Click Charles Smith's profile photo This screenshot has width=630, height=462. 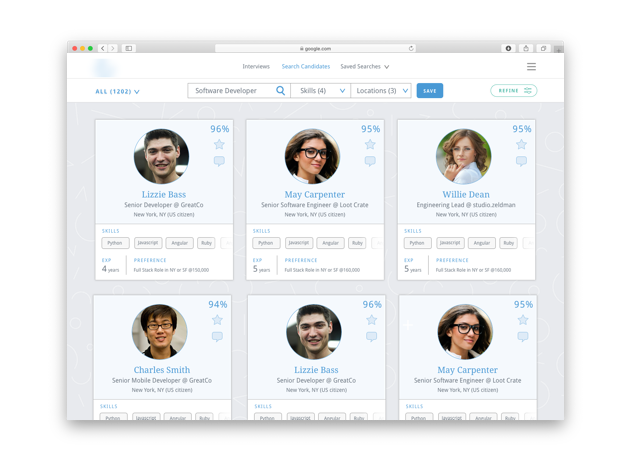point(160,332)
